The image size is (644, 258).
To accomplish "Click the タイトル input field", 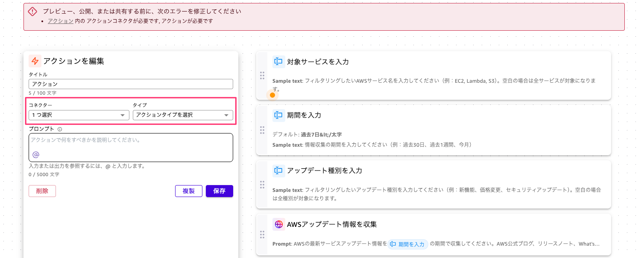I will [x=131, y=84].
